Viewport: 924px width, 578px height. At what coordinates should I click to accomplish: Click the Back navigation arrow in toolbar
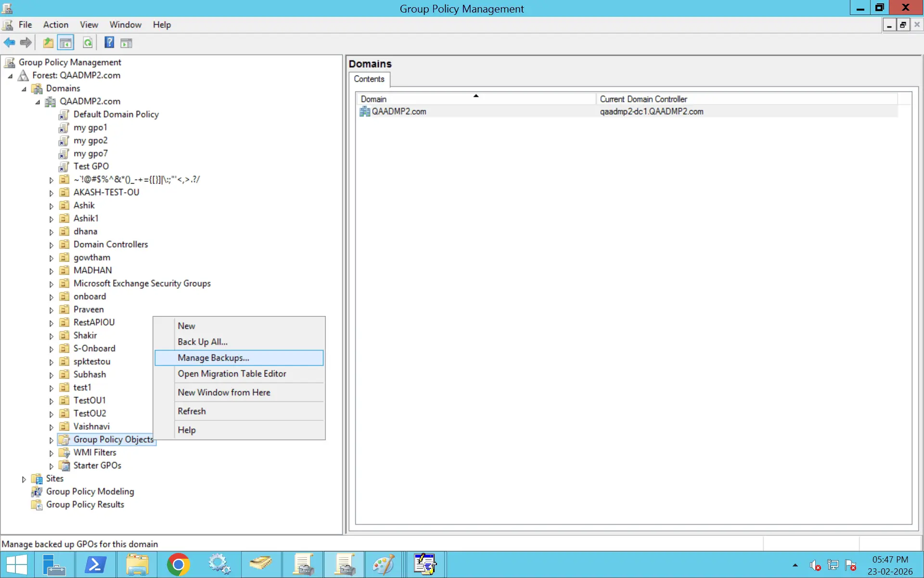9,42
